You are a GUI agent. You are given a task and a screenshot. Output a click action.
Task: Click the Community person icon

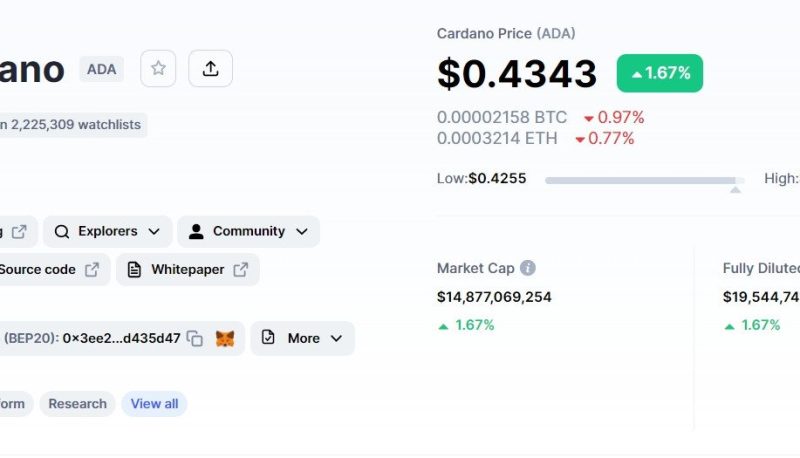pyautogui.click(x=196, y=231)
